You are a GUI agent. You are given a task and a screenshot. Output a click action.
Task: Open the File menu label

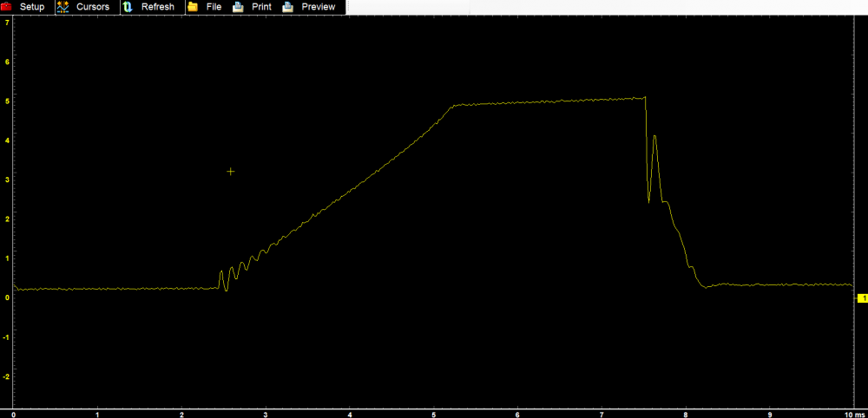[214, 7]
